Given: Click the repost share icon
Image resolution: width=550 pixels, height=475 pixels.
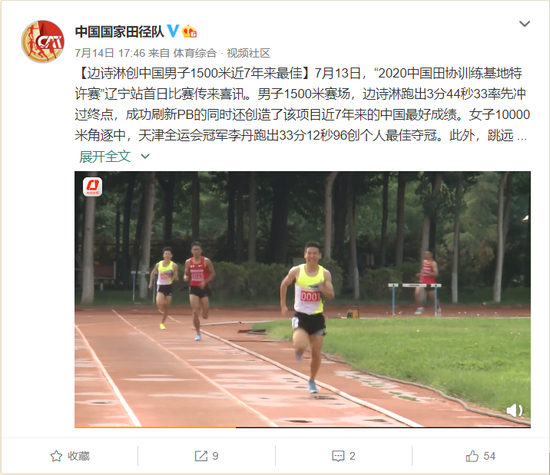Looking at the screenshot, I should tap(201, 456).
